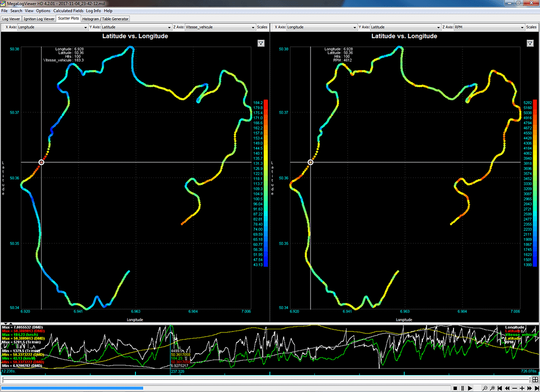Screen dimensions: 540x392
Task: Open the left plot's X Axis Longitude dropdown
Action: (x=52, y=26)
